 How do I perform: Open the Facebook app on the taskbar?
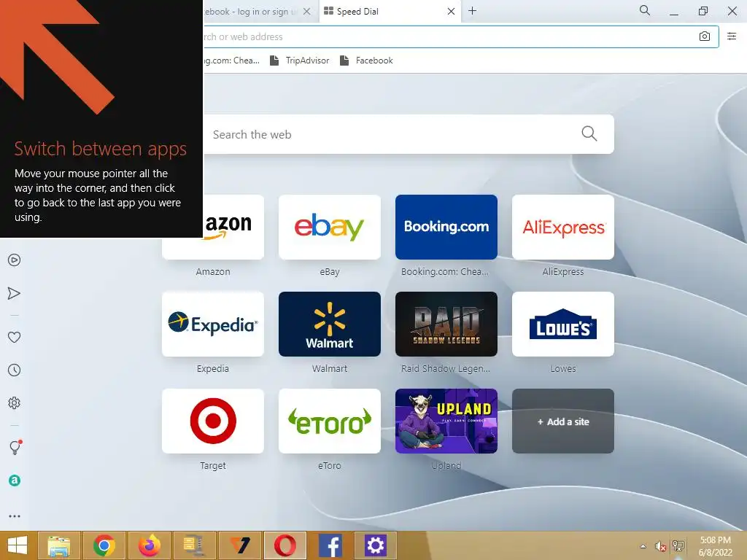pyautogui.click(x=330, y=545)
